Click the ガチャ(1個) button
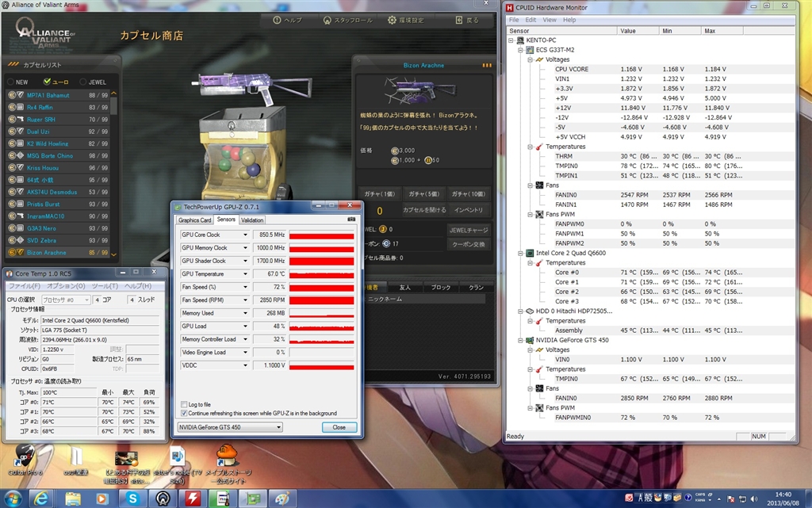Image resolution: width=812 pixels, height=508 pixels. [379, 194]
